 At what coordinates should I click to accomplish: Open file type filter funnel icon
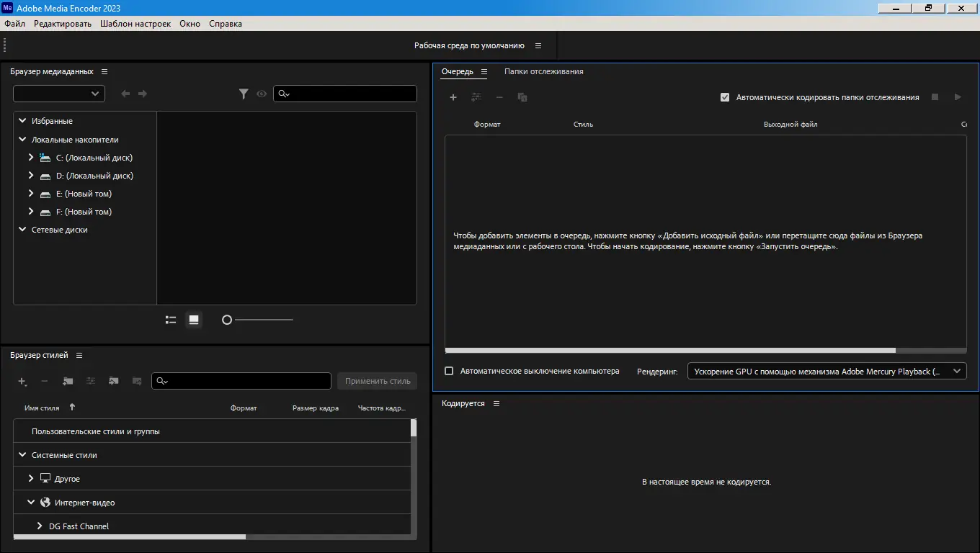tap(244, 94)
